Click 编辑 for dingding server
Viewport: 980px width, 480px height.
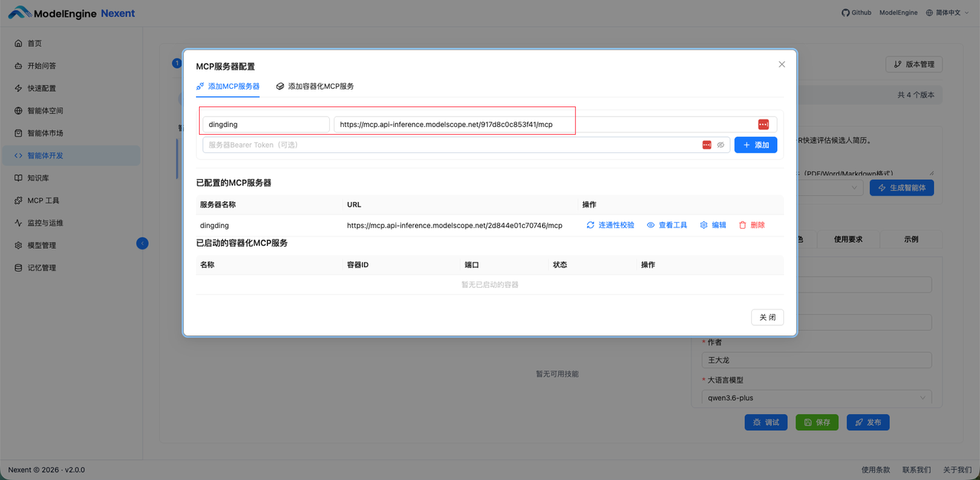(713, 225)
